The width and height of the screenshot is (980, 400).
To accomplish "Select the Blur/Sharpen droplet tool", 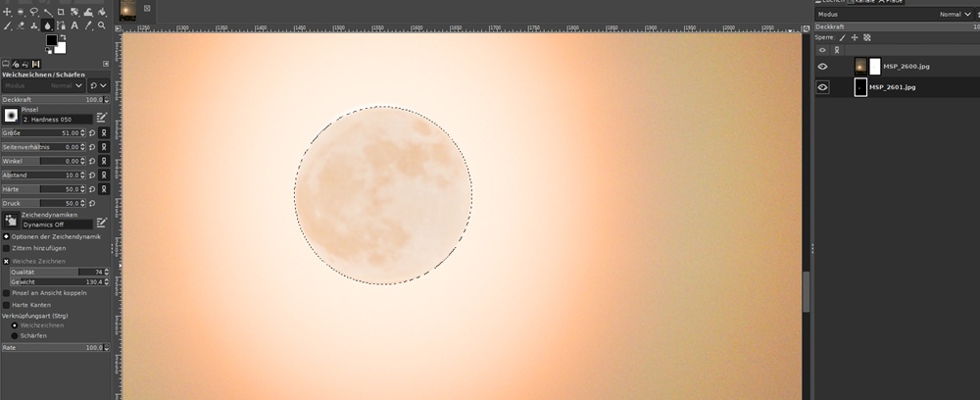I will (x=47, y=26).
